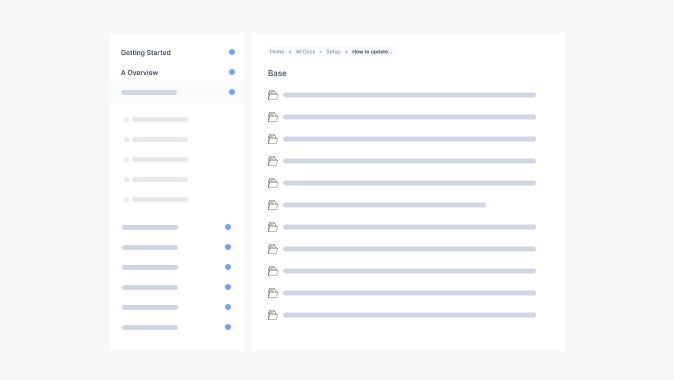The width and height of the screenshot is (674, 380).
Task: Click the Home breadcrumb link
Action: pos(277,52)
